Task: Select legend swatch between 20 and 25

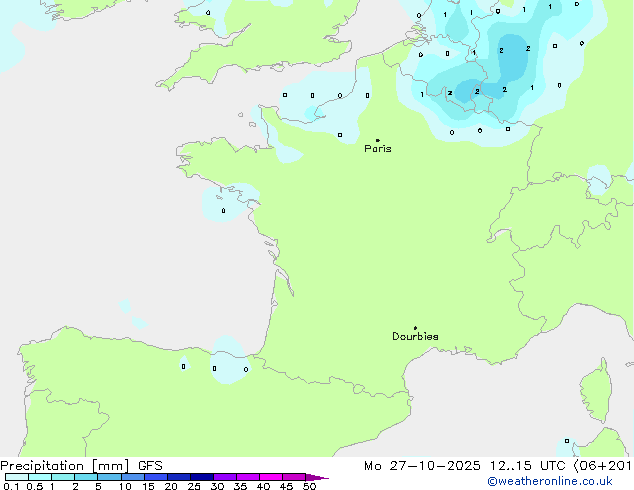Action: (x=179, y=477)
